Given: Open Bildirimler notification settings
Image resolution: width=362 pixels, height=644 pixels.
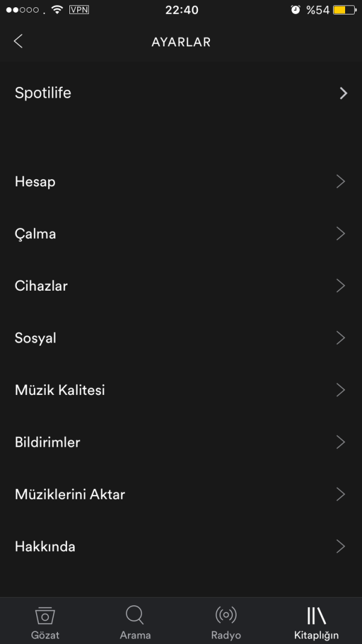Looking at the screenshot, I should (181, 443).
